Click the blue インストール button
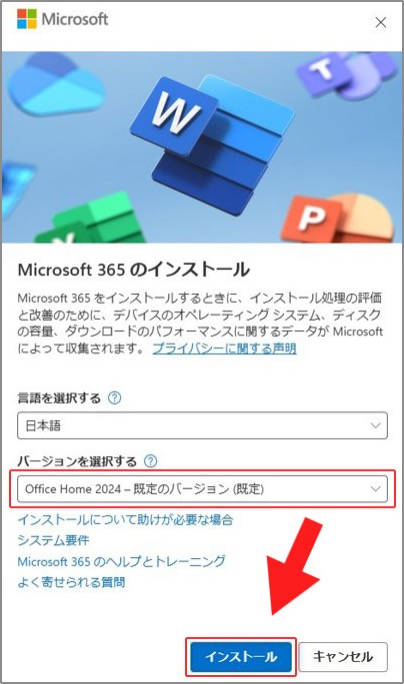 click(x=241, y=657)
